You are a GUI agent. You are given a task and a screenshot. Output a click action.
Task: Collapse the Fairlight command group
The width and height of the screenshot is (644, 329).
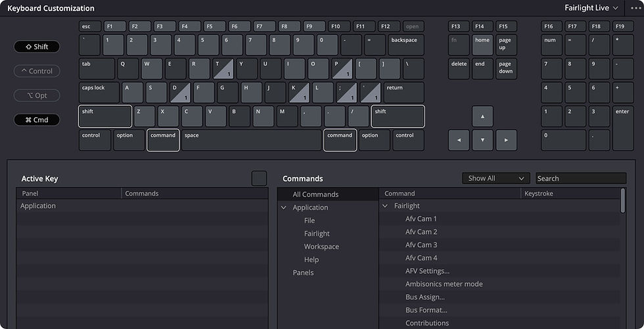[x=385, y=205]
